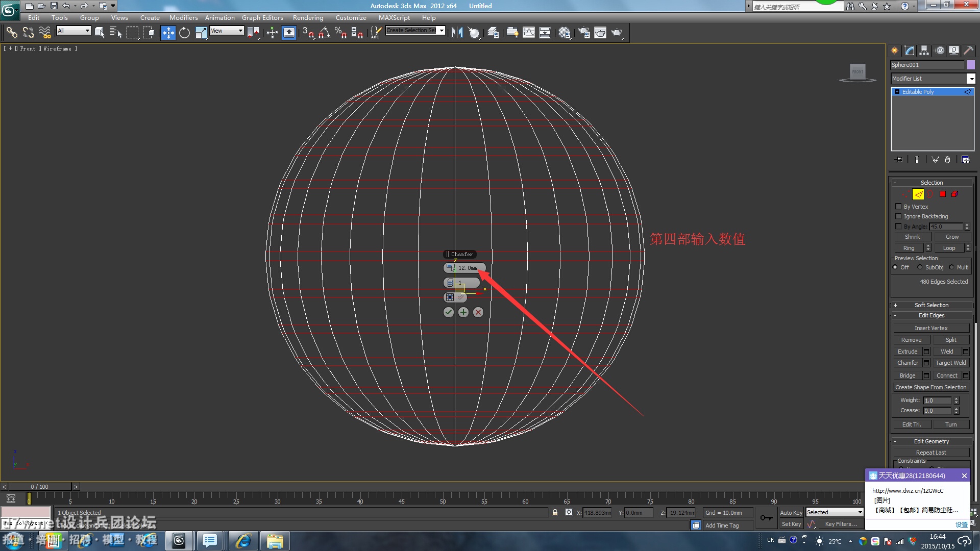This screenshot has height=551, width=980.
Task: Open Select by Name list icon
Action: (x=116, y=33)
